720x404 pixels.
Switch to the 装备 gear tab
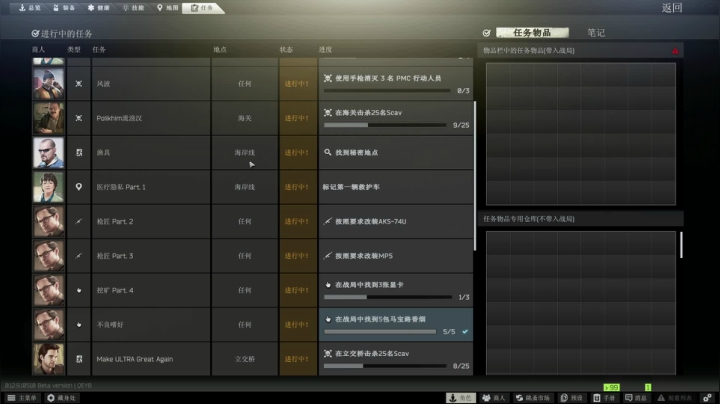coord(64,8)
